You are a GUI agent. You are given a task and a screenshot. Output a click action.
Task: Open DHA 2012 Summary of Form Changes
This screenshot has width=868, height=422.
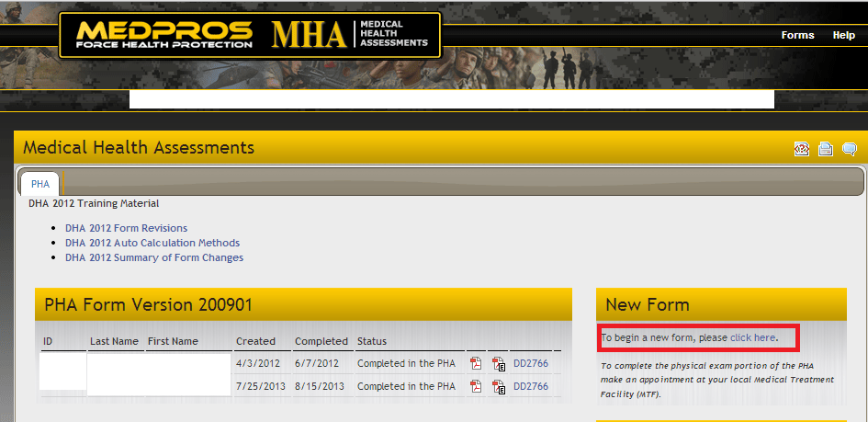(154, 257)
